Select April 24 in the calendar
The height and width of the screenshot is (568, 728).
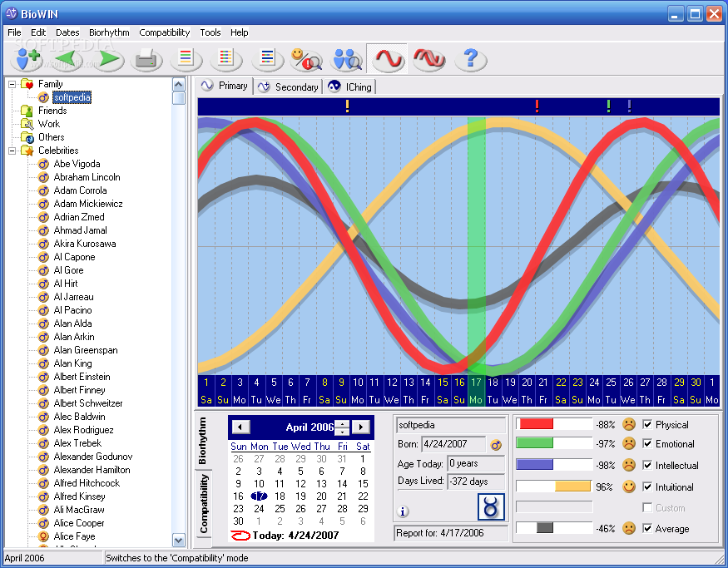259,509
